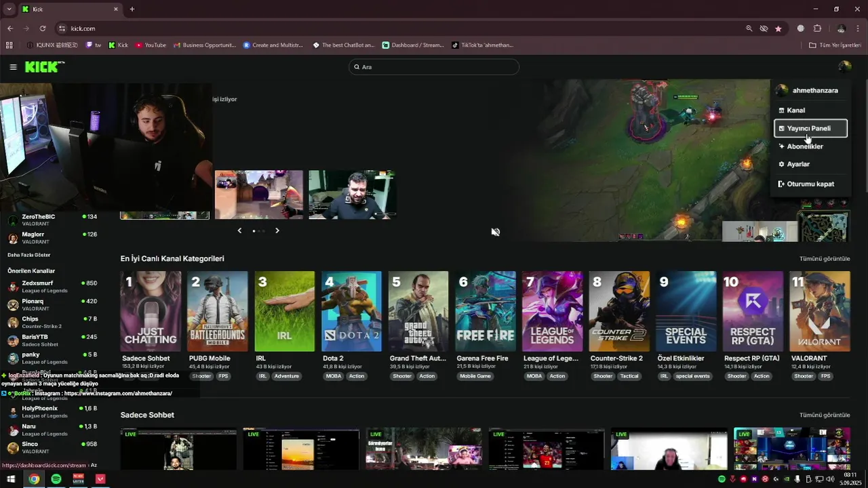Open the Windows Start button

(11, 479)
